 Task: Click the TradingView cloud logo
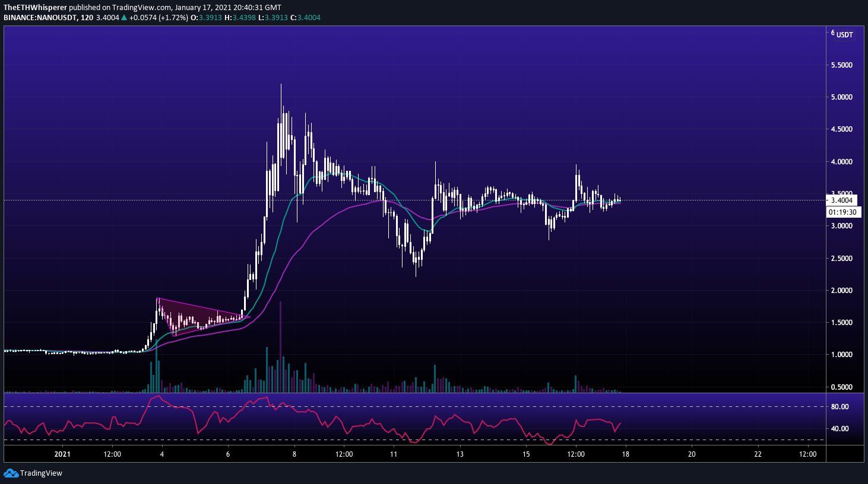pos(11,473)
